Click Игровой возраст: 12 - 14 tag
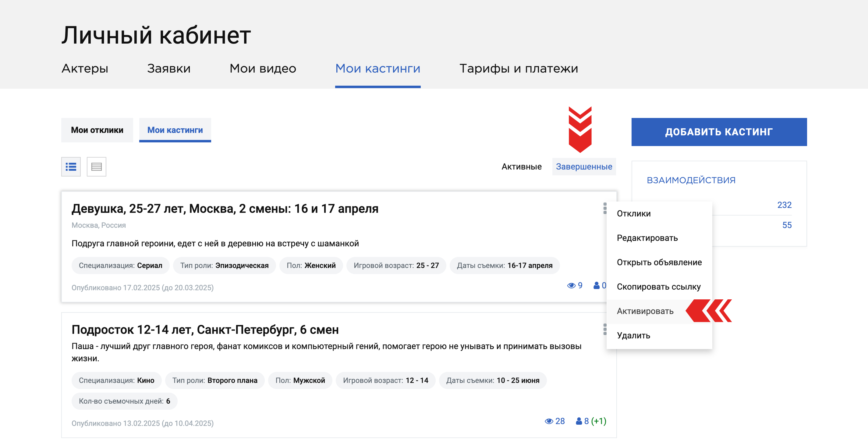The height and width of the screenshot is (446, 868). point(385,380)
